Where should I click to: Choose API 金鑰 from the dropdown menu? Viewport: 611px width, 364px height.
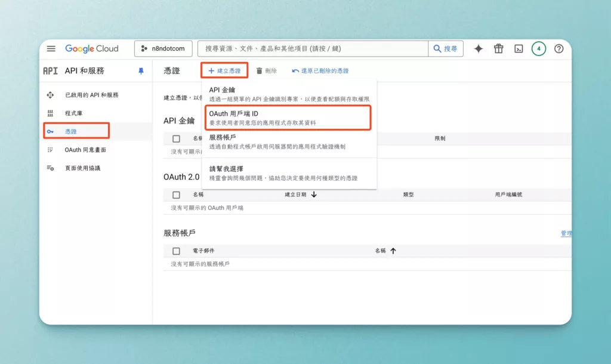pos(289,94)
